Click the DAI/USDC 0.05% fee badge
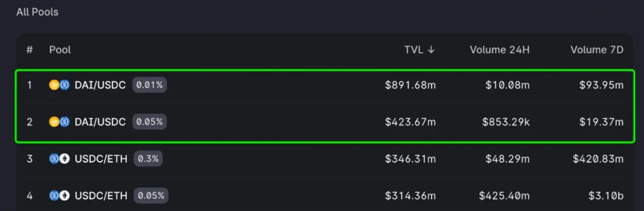 pos(149,122)
